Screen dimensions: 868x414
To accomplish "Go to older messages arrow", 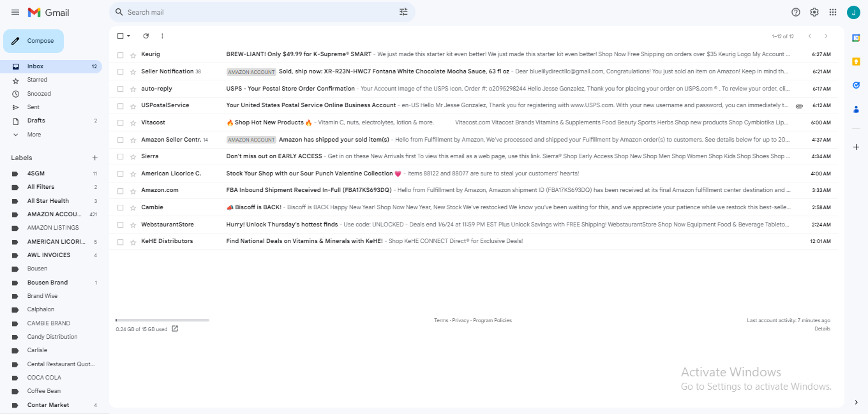I will pyautogui.click(x=826, y=36).
